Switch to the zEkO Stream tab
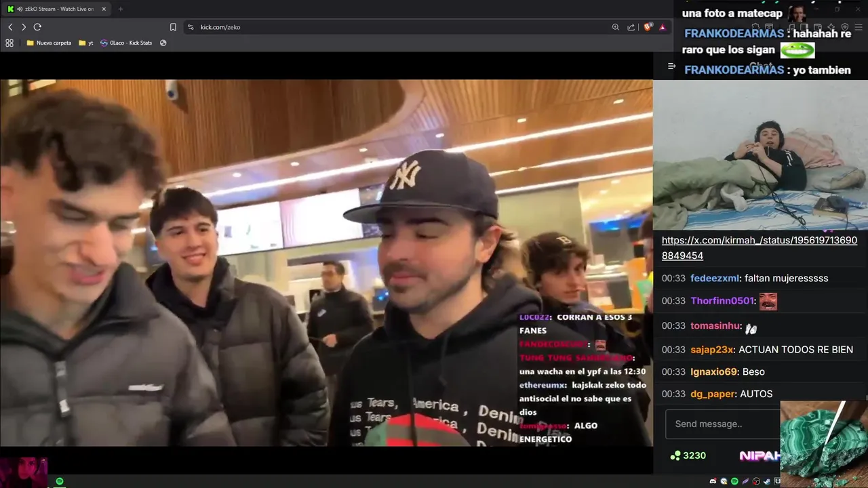Screen dimensions: 868x488 [x=56, y=9]
